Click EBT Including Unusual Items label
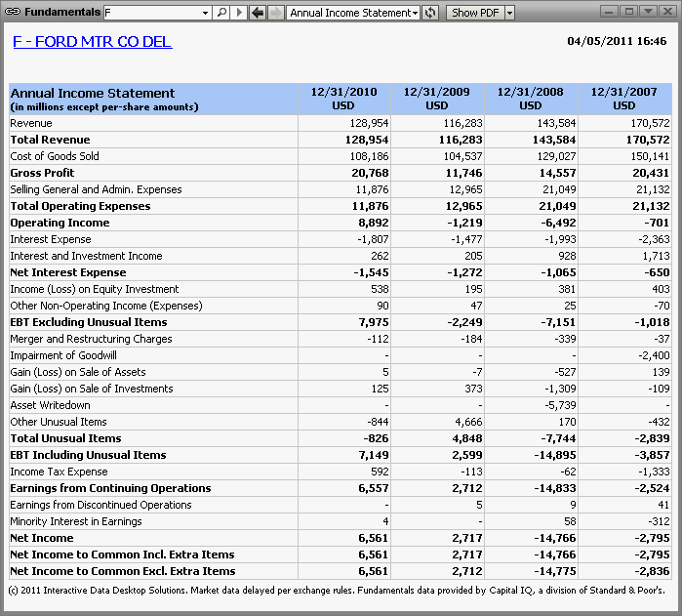The height and width of the screenshot is (616, 682). click(88, 455)
